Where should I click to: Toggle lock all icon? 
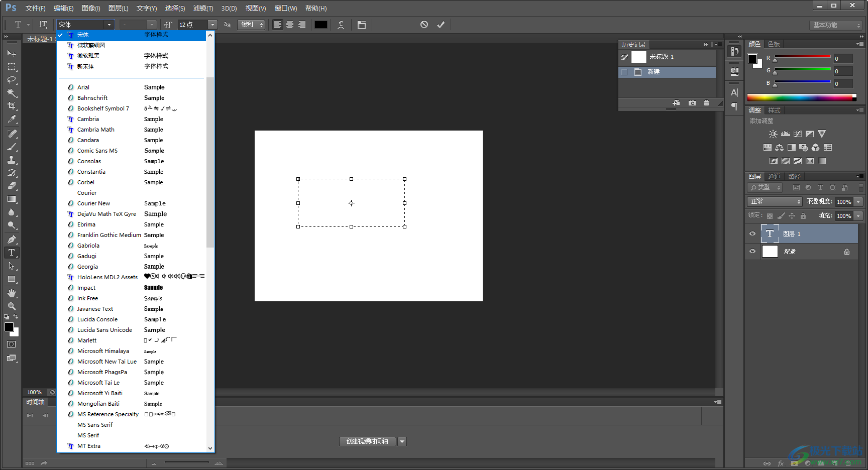click(803, 216)
